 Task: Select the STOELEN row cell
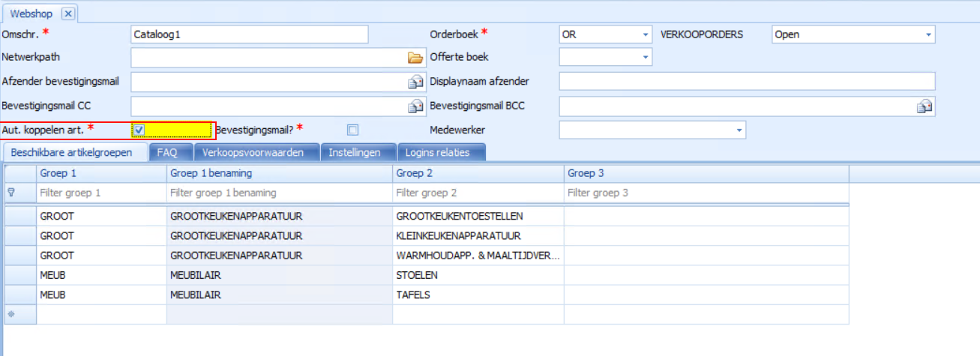click(x=478, y=275)
